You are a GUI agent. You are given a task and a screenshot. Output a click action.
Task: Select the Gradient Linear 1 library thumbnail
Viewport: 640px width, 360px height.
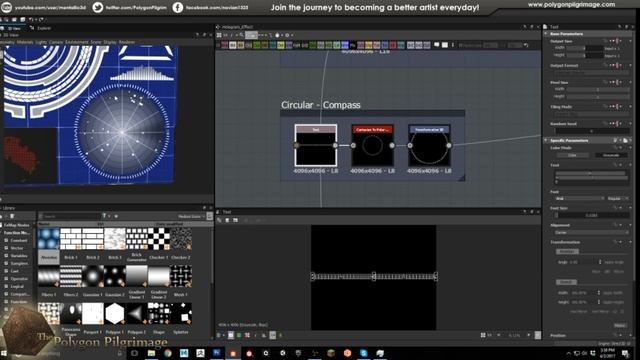click(x=137, y=276)
